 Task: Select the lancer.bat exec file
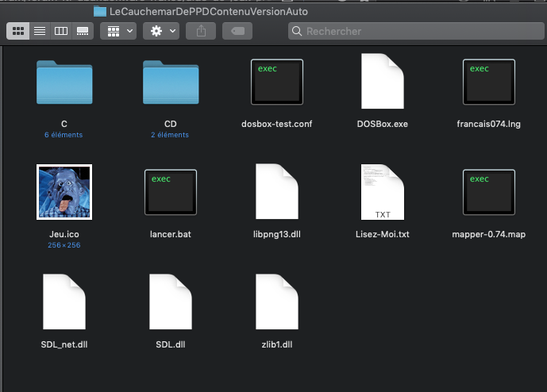[171, 192]
